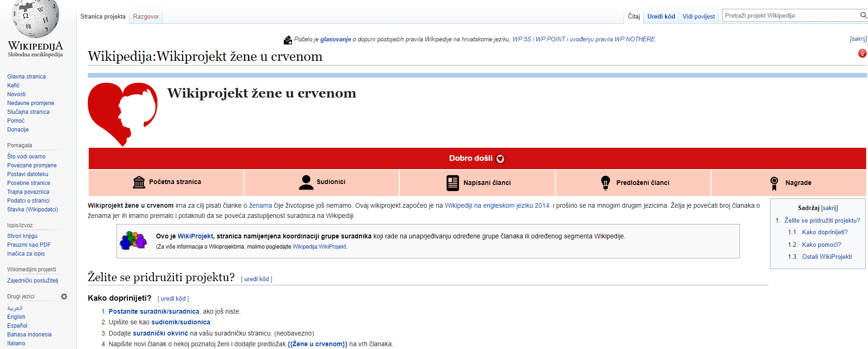Focus the Pretraži projekt Wikipedija search field

point(790,15)
